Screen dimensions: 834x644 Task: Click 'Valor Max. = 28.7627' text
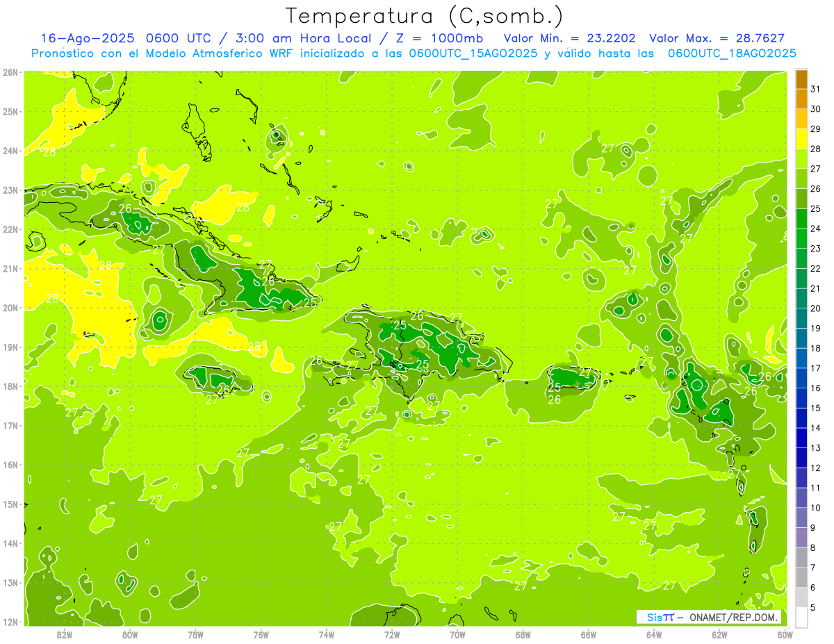click(x=717, y=38)
